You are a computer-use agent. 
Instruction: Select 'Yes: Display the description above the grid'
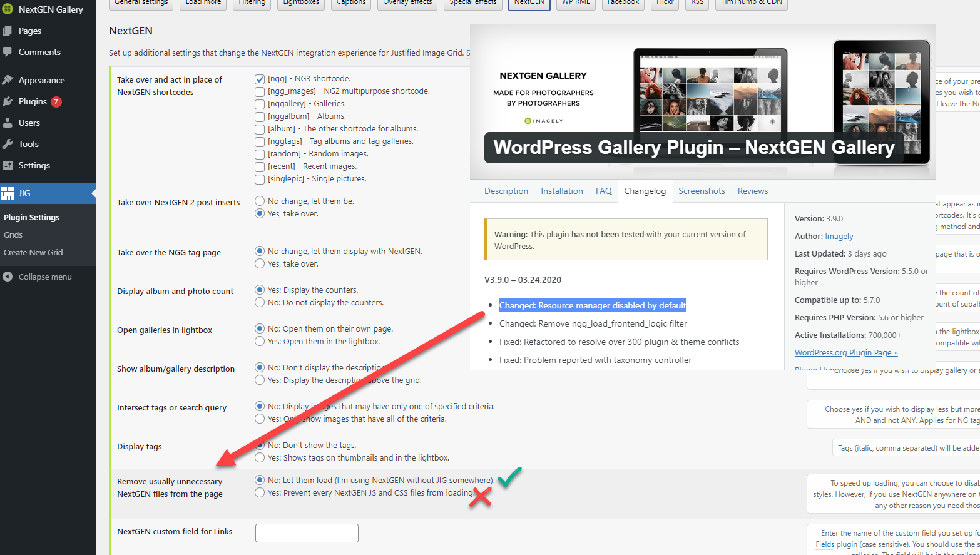pyautogui.click(x=260, y=380)
